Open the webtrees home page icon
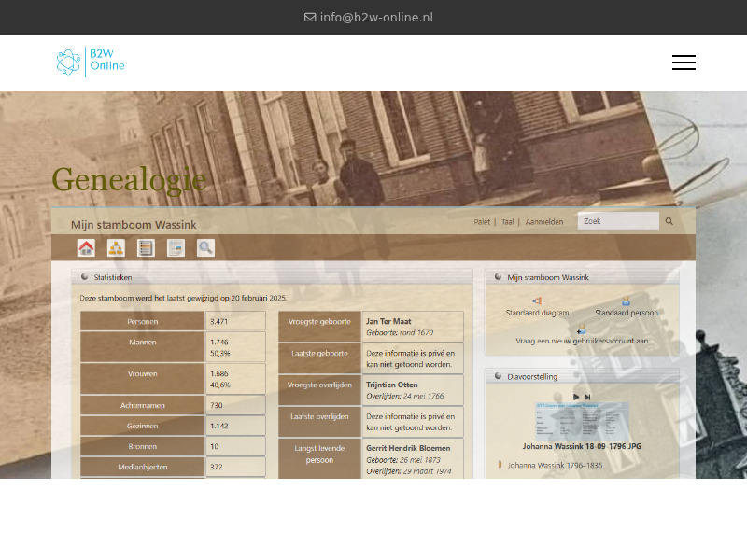Screen dimensions: 747x560 tap(84, 248)
